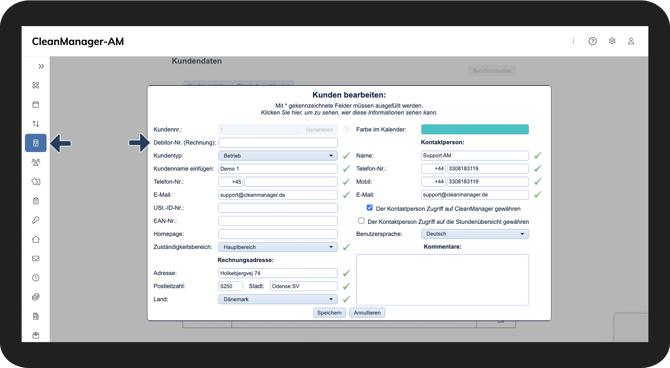
Task: Click the document icon in the sidebar
Action: click(x=36, y=316)
